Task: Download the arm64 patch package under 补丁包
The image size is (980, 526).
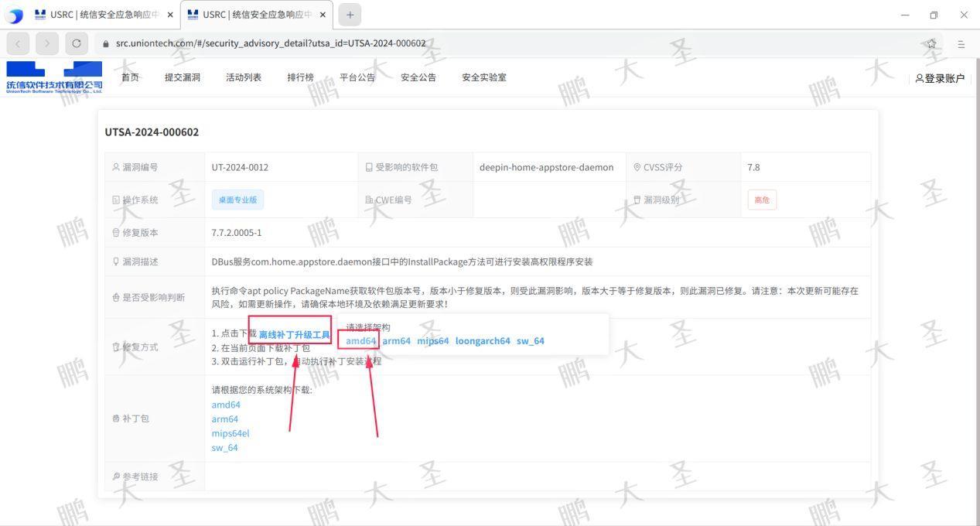Action: 225,419
